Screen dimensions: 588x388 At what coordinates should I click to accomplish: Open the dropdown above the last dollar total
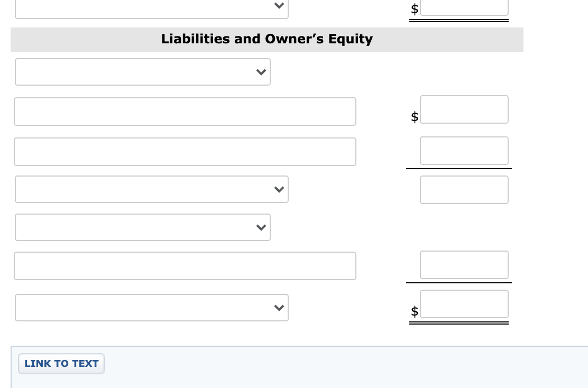(x=152, y=308)
